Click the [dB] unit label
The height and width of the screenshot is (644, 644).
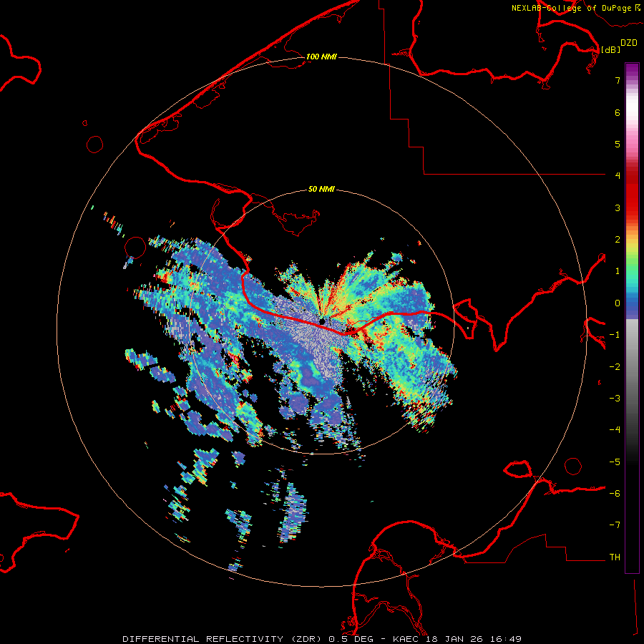click(x=611, y=49)
